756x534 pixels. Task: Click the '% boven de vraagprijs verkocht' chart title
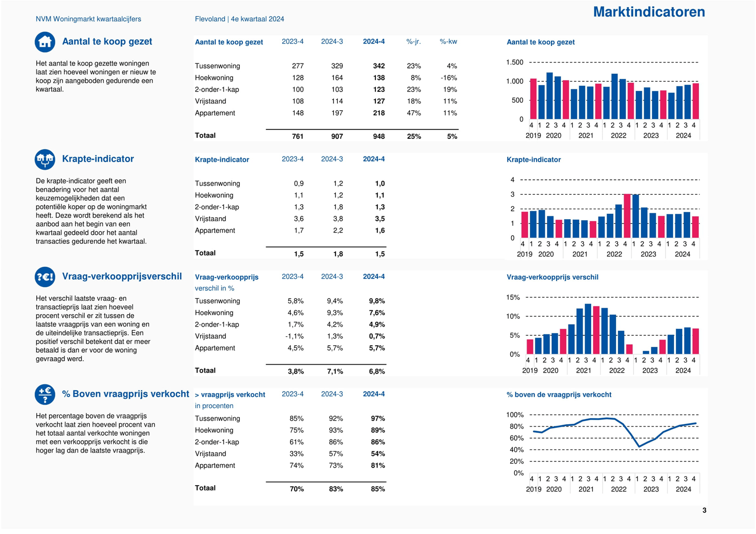tap(559, 395)
